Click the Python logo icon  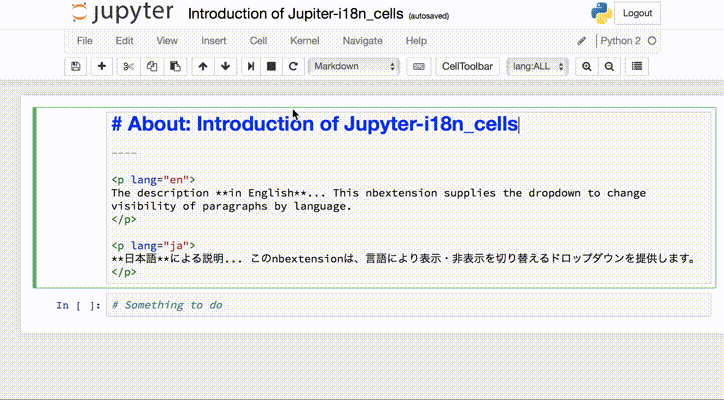(x=602, y=13)
